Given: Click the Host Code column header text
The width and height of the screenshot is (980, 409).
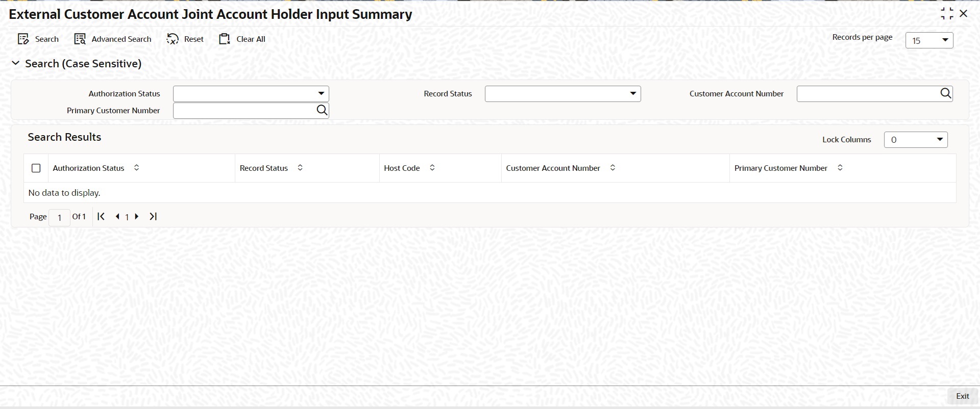Looking at the screenshot, I should (x=402, y=168).
